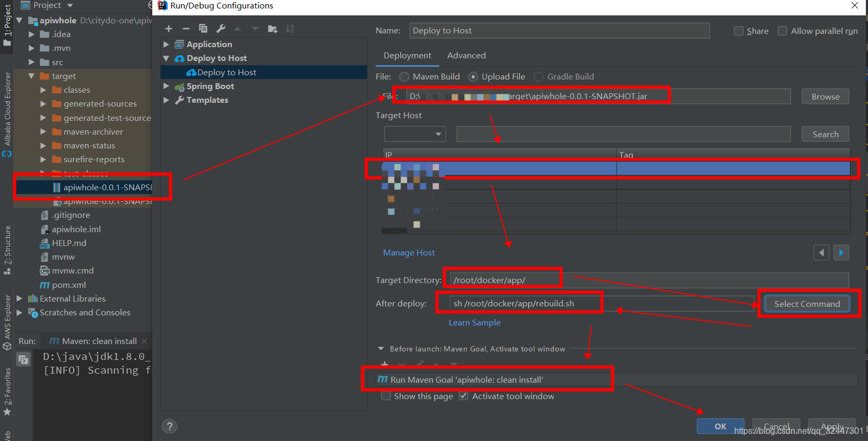Select Upload File radio option
Screen dimensions: 868x441
point(473,77)
